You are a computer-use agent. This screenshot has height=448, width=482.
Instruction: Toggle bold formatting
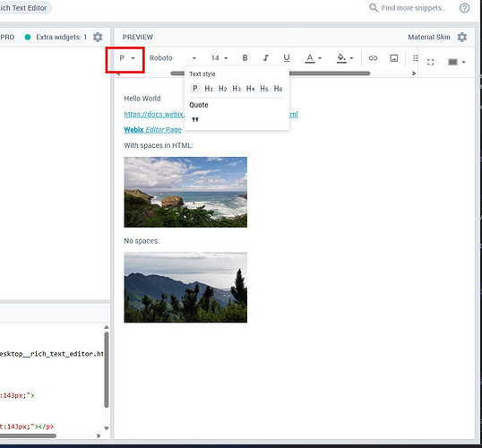tap(245, 58)
